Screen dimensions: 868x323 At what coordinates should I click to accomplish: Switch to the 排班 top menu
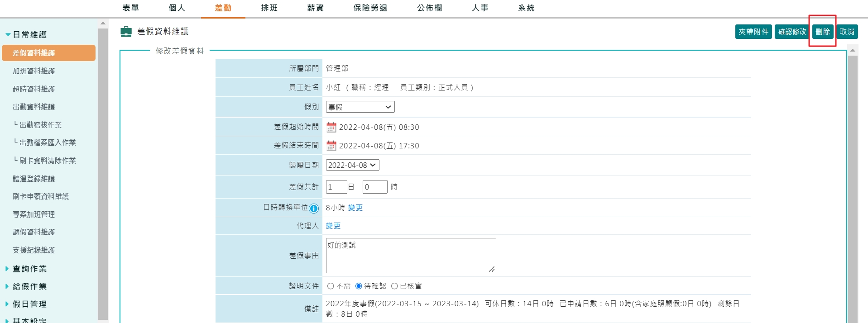point(269,8)
